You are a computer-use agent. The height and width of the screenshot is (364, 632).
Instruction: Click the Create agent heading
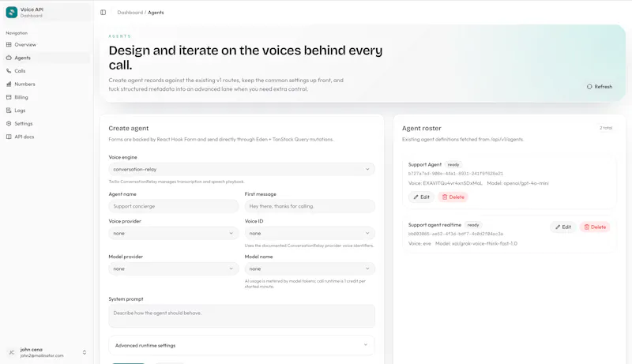pyautogui.click(x=129, y=129)
